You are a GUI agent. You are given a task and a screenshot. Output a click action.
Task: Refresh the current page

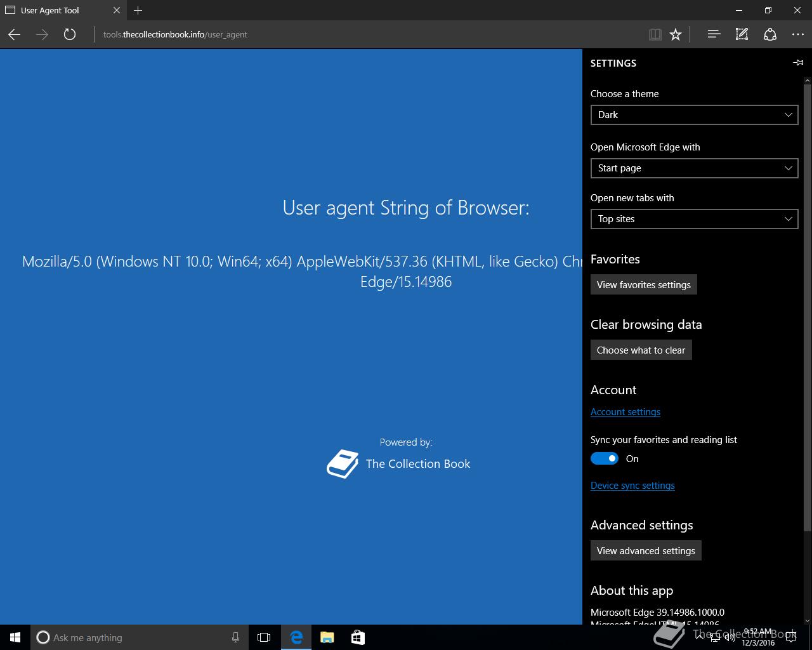click(x=70, y=35)
